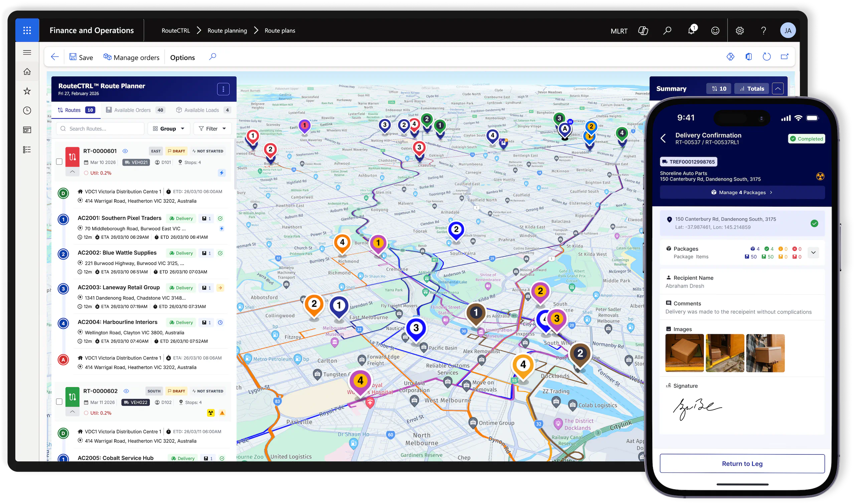Go to Home in sidebar
The height and width of the screenshot is (504, 855).
[x=27, y=72]
